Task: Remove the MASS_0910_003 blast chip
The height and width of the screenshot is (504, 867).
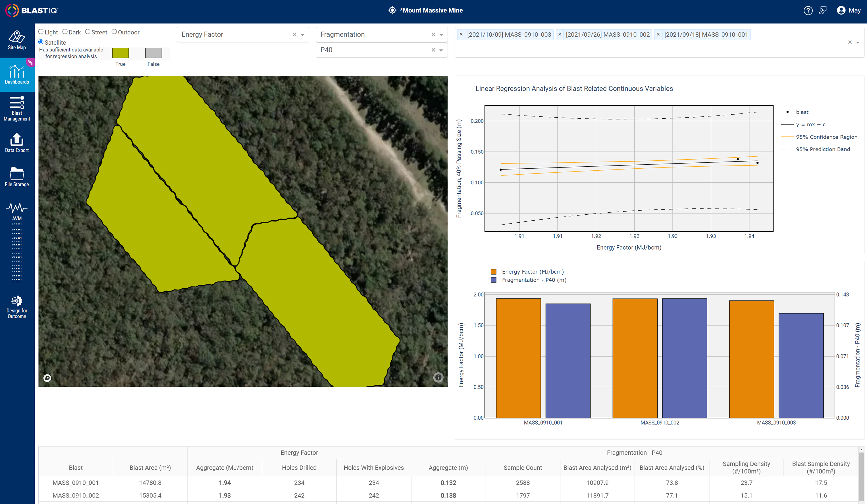Action: [461, 34]
